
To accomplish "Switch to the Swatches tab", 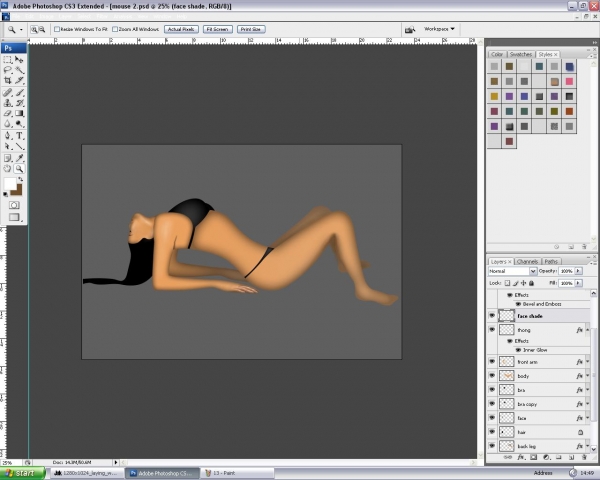I will tap(521, 54).
